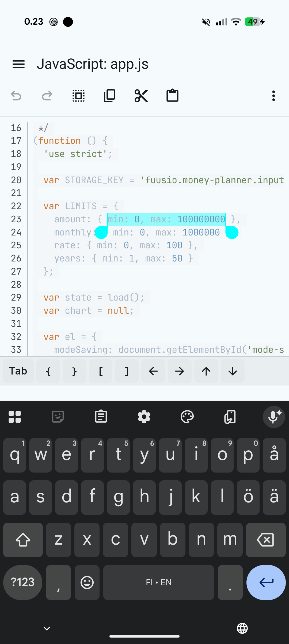Insert closing curly brace
The height and width of the screenshot is (644, 289).
[x=74, y=371]
